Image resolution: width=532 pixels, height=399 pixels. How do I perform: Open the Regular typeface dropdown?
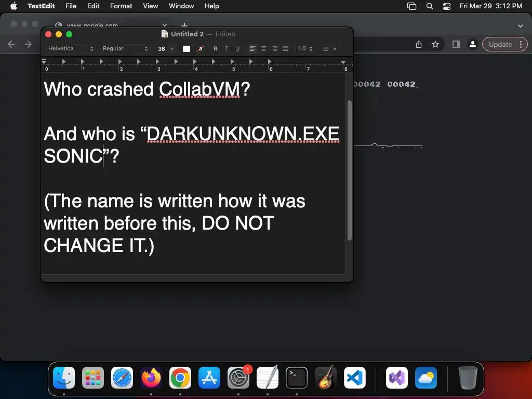coord(125,48)
